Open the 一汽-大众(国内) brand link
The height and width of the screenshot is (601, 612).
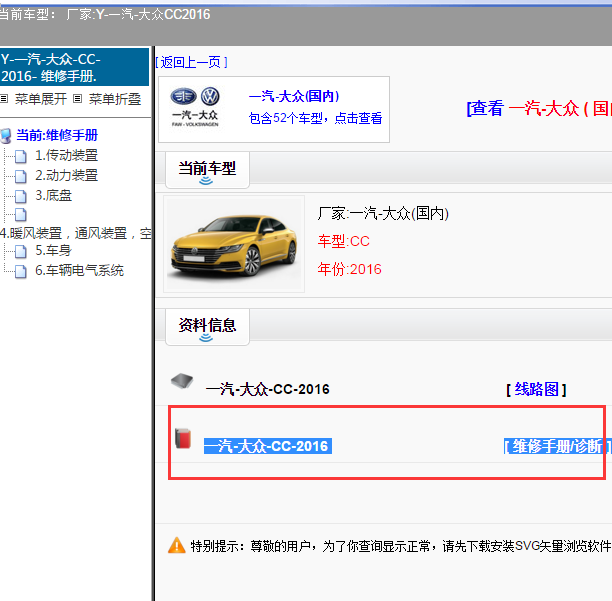(x=294, y=96)
